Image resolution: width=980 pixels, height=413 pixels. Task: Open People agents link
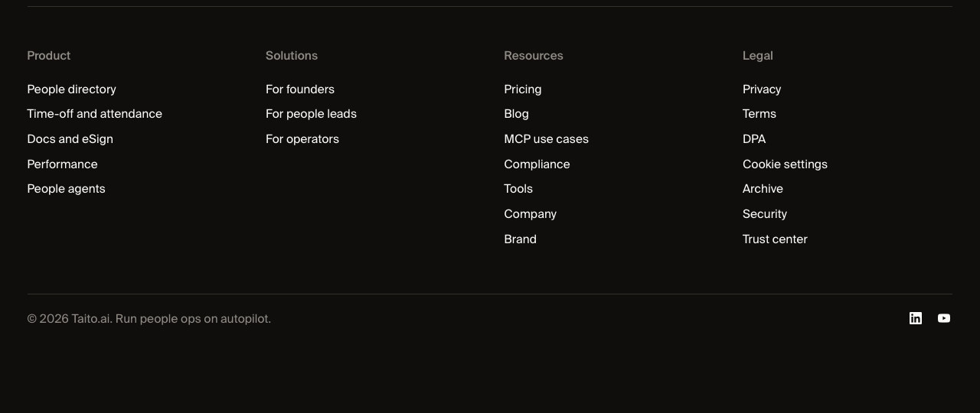pyautogui.click(x=67, y=189)
